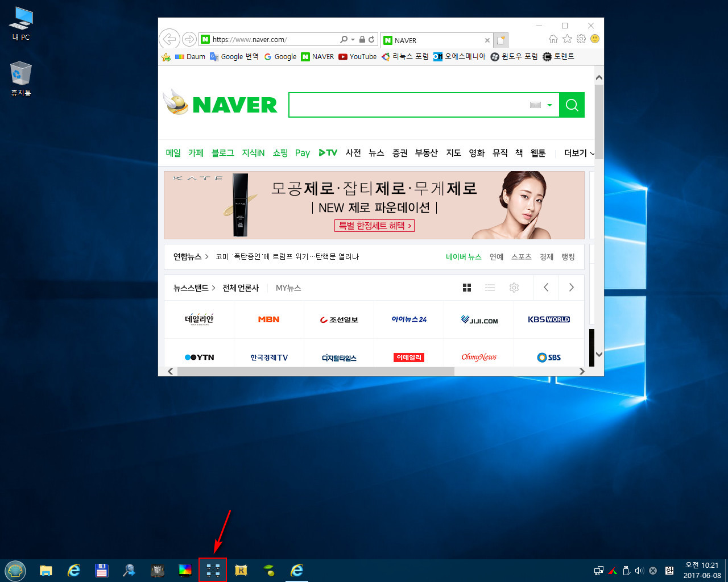Refresh the page with the reload icon
This screenshot has width=728, height=582.
(371, 39)
